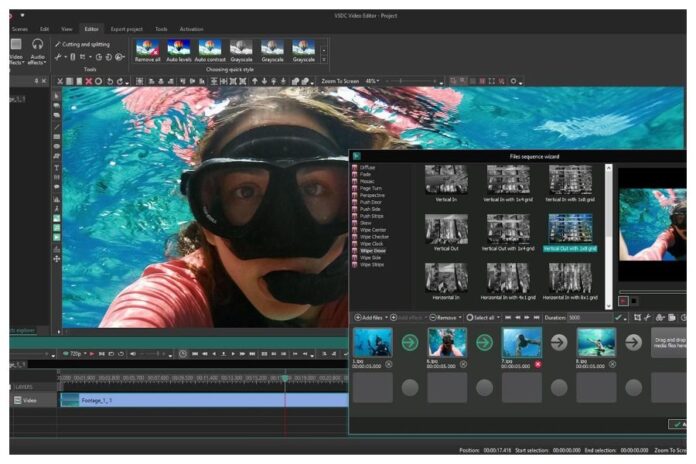
Task: Select the Footage_1_1 clip on timeline
Action: pyautogui.click(x=204, y=401)
